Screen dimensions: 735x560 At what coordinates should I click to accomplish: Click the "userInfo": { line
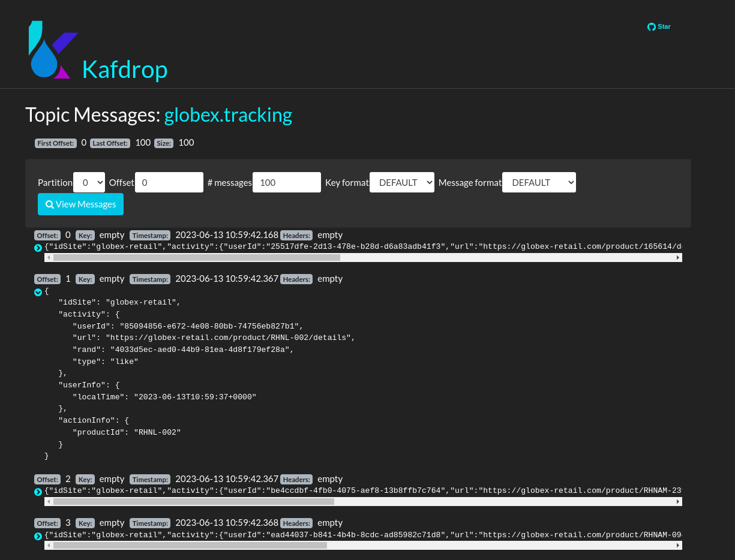pos(89,385)
